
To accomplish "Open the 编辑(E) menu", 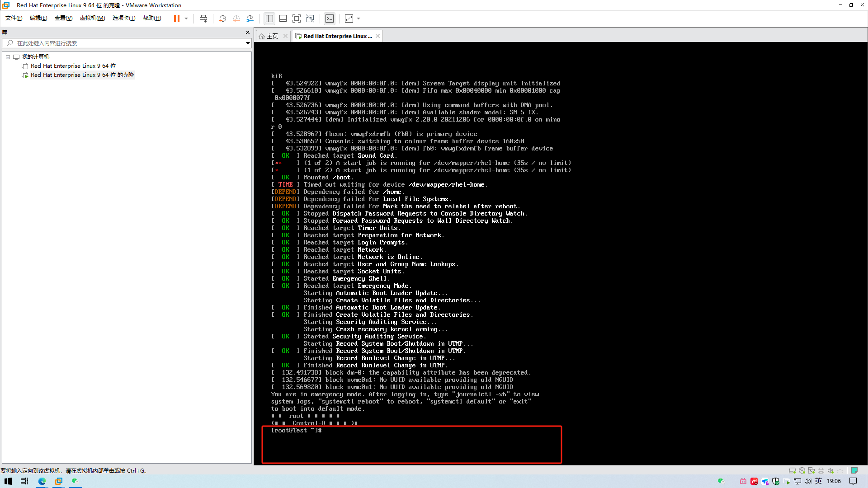I will pos(38,18).
